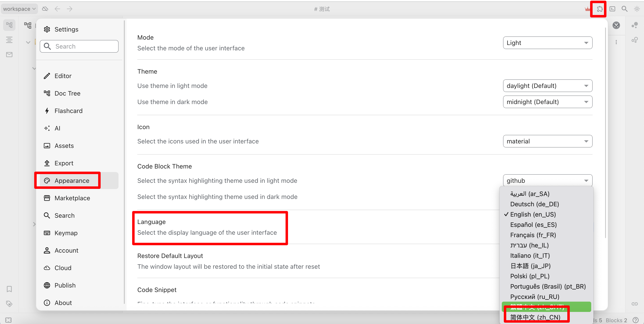Open the Tags panel icon

click(x=9, y=304)
